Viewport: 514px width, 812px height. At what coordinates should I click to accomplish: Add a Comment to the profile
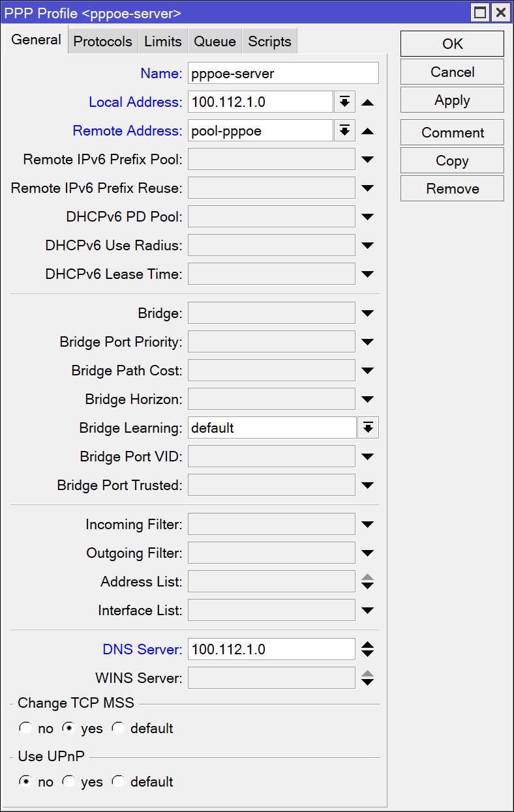coord(451,132)
